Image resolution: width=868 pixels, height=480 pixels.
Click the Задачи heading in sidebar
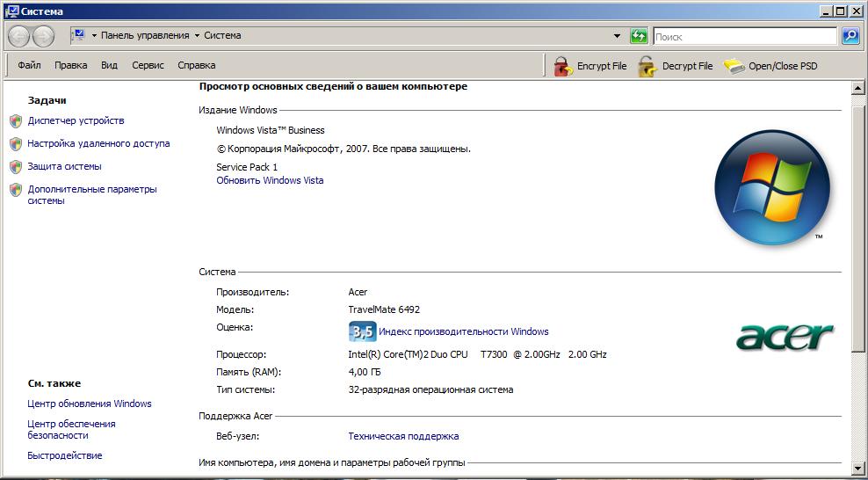coord(47,101)
